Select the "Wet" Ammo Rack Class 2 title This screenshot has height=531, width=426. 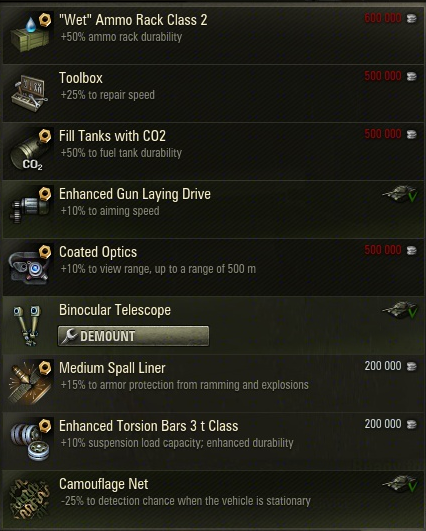tap(133, 20)
